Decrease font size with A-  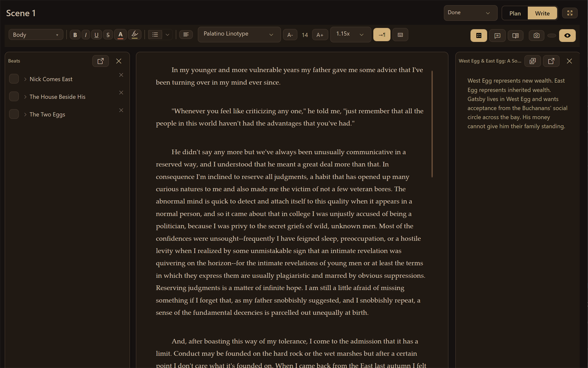pyautogui.click(x=290, y=35)
